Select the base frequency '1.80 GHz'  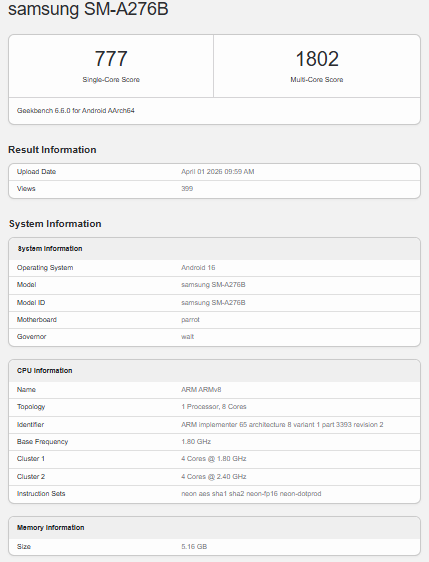point(196,442)
